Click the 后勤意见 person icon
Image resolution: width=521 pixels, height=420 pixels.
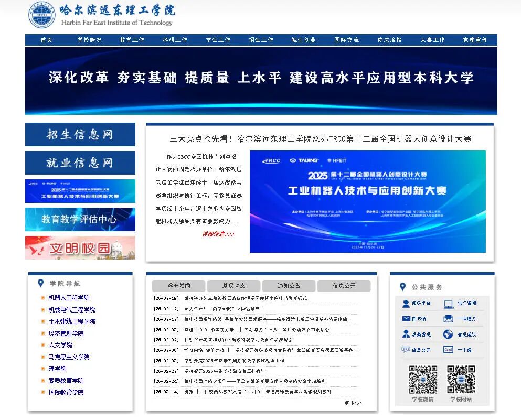click(406, 334)
